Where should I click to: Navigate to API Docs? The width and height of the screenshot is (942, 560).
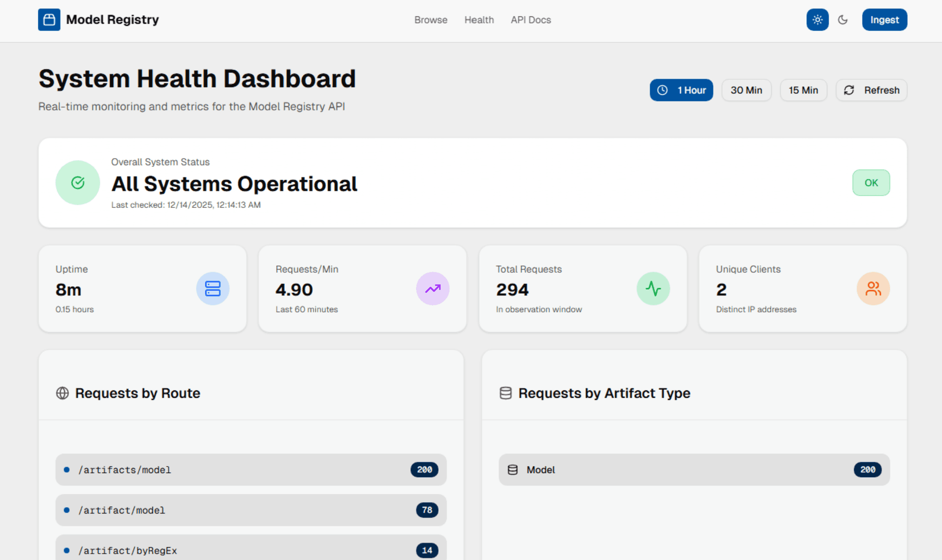[x=530, y=20]
